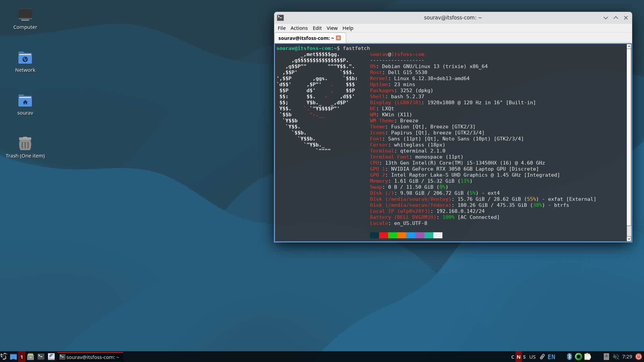Close the sourav@itsfoss-com terminal tab
644x362 pixels.
(x=338, y=38)
